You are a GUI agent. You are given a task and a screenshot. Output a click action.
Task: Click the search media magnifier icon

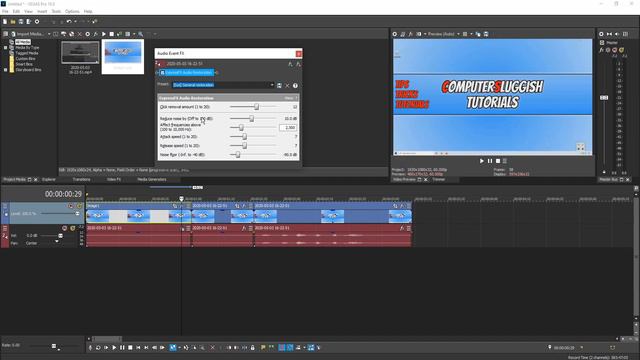[140, 34]
